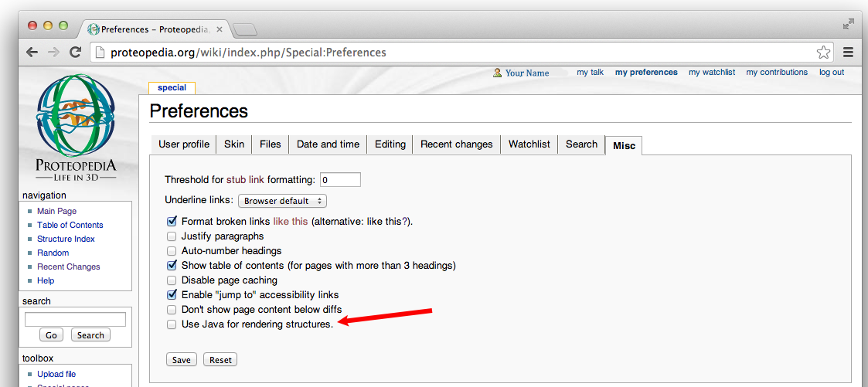This screenshot has height=387, width=868.
Task: Reload the page with refresh icon
Action: 75,53
